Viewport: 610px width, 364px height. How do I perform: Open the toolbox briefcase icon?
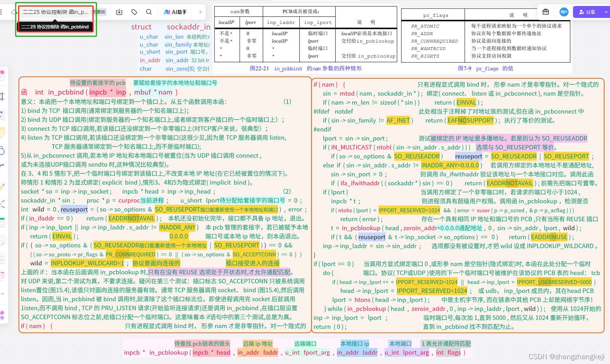tap(546, 12)
